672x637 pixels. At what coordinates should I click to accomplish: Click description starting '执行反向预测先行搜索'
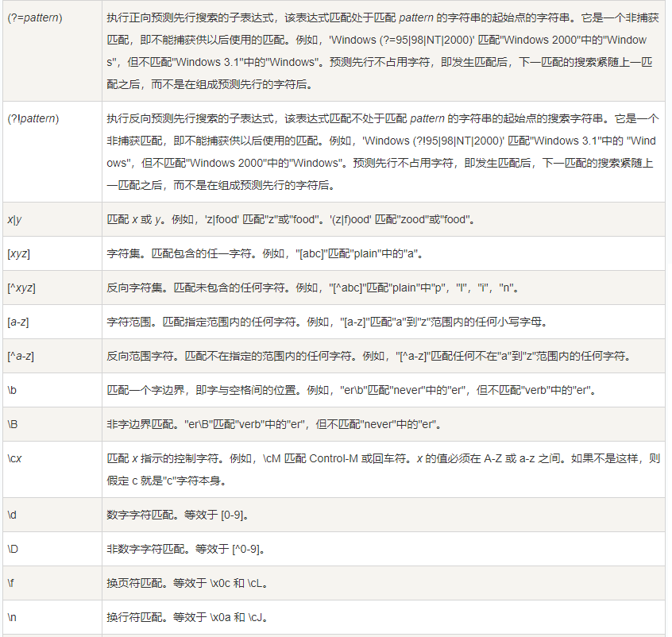(383, 152)
